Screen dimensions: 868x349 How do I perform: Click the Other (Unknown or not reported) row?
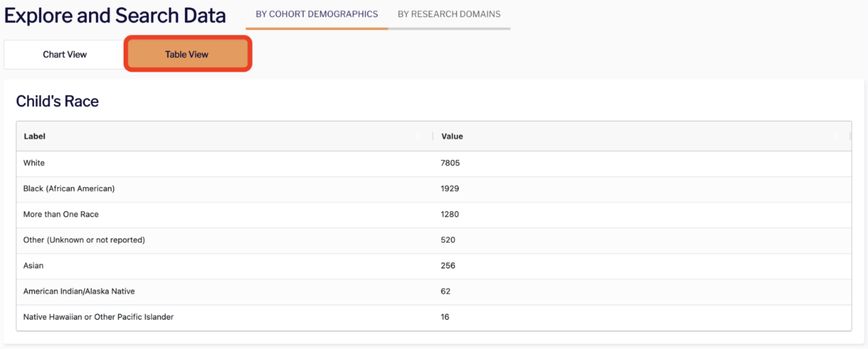click(434, 241)
